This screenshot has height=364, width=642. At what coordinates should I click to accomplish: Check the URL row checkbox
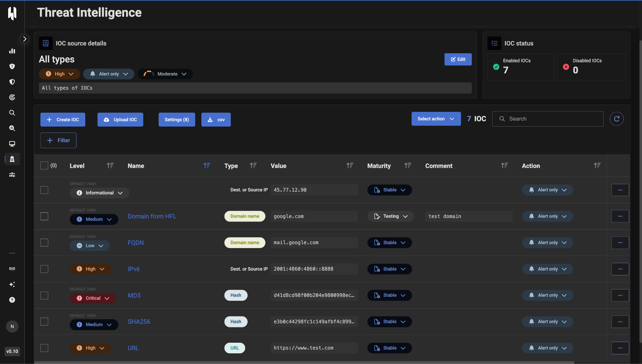point(44,348)
